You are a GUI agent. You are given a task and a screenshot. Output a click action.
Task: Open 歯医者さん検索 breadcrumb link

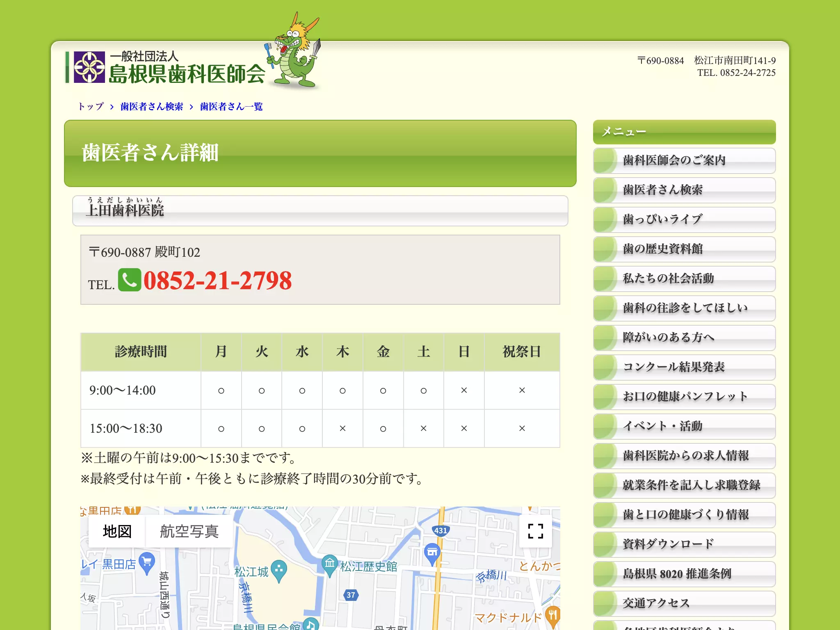[x=152, y=107]
